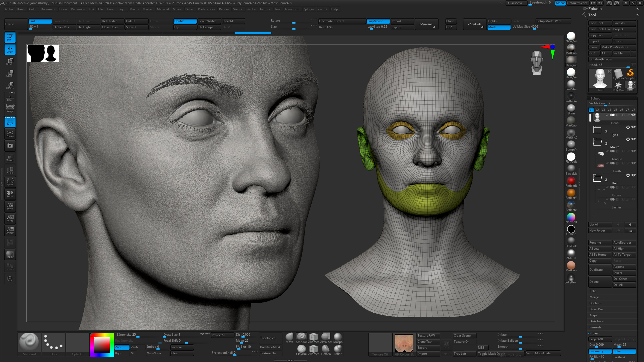Expand the Eyes subtool folder

(597, 130)
